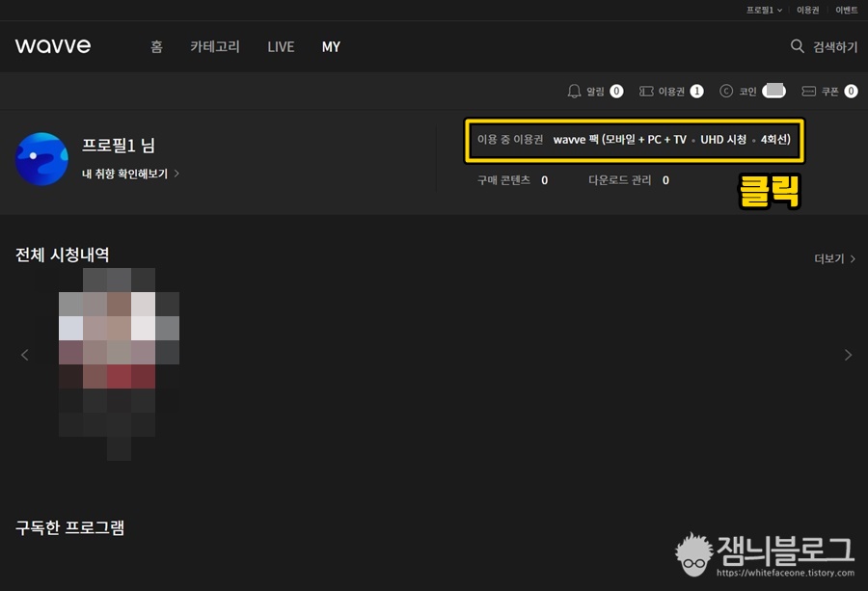Viewport: 868px width, 591px height.
Task: Click 코인 label text
Action: pos(747,92)
